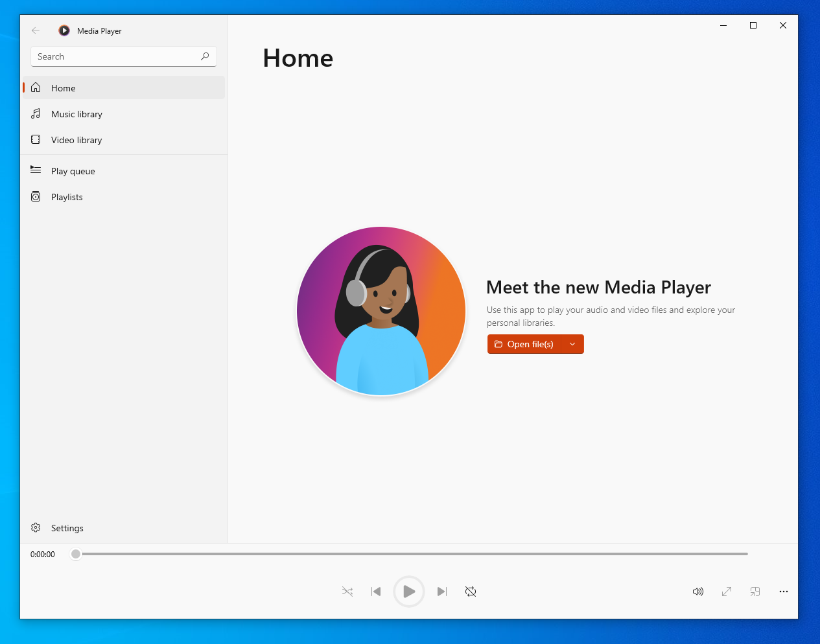Close the Media Player window
The image size is (820, 644).
[x=783, y=25]
